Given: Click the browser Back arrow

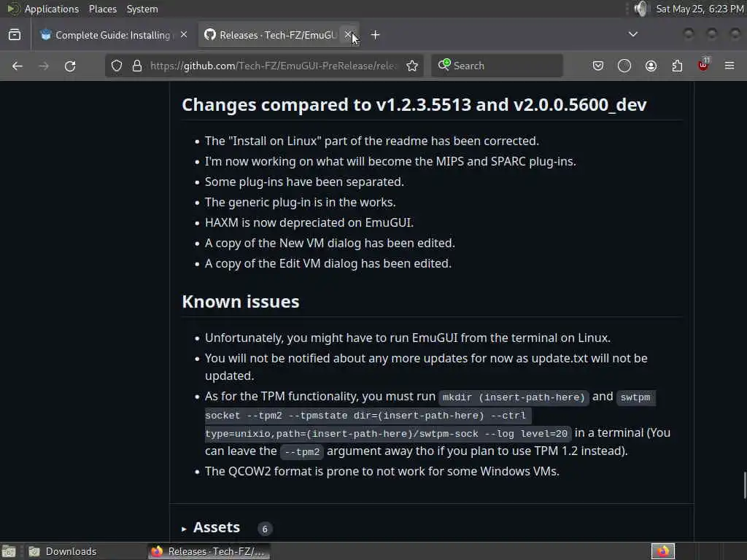Looking at the screenshot, I should (x=18, y=66).
